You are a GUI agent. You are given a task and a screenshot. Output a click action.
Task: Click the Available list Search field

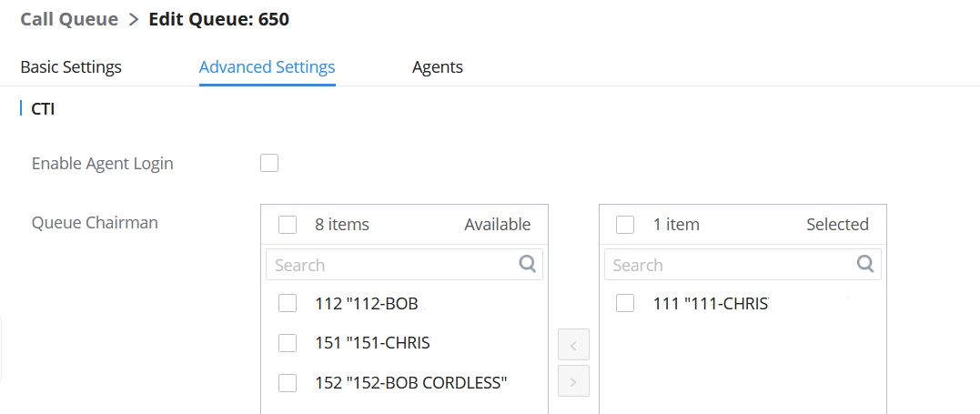coord(391,265)
